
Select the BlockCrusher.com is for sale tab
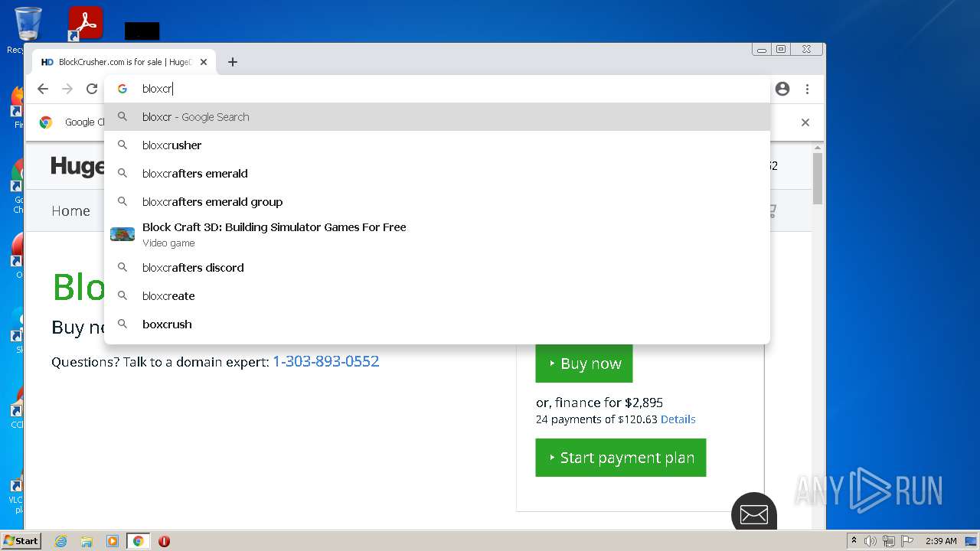pyautogui.click(x=124, y=62)
